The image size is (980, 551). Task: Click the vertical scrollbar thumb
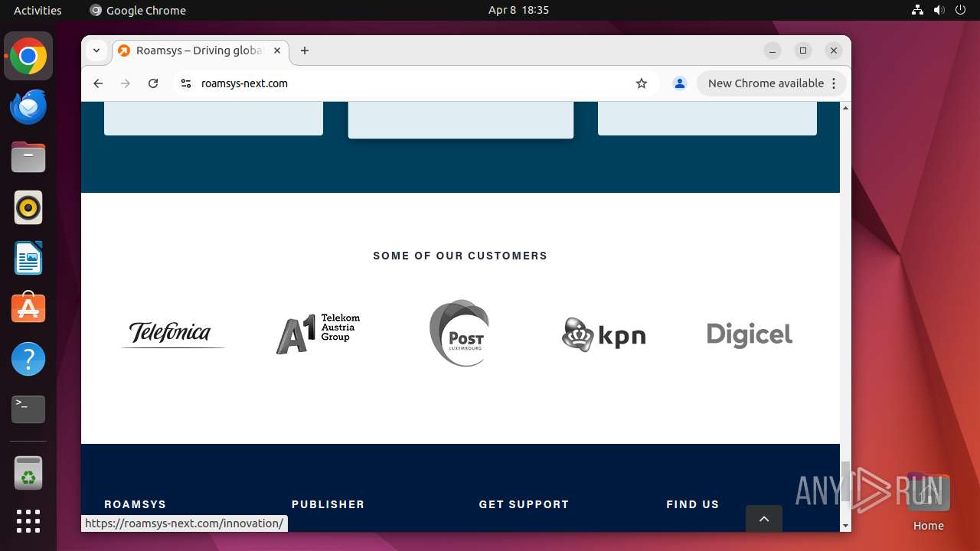(x=845, y=481)
